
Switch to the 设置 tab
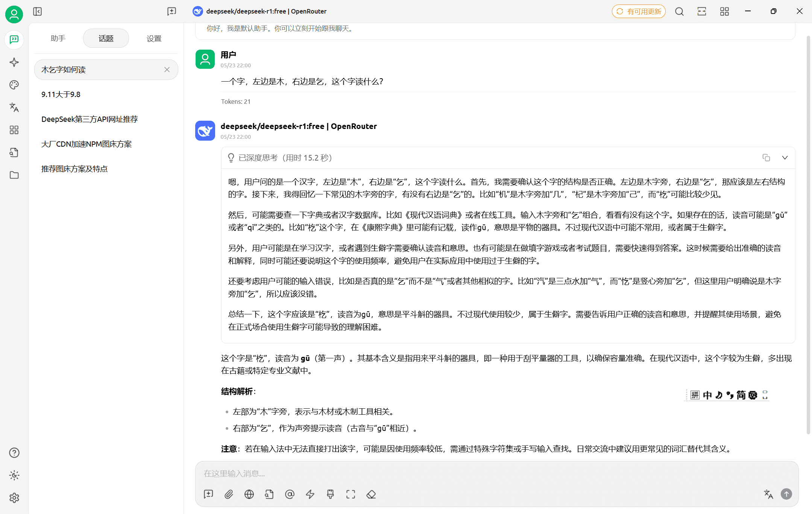(154, 38)
